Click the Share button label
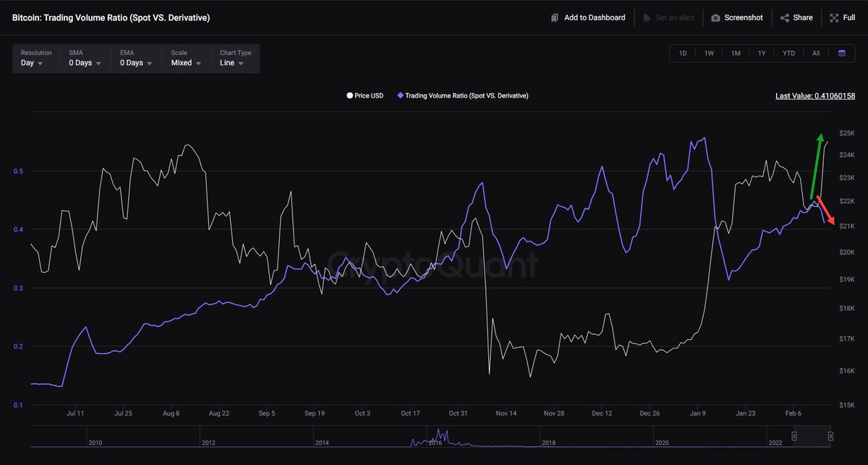This screenshot has height=465, width=868. click(x=803, y=17)
